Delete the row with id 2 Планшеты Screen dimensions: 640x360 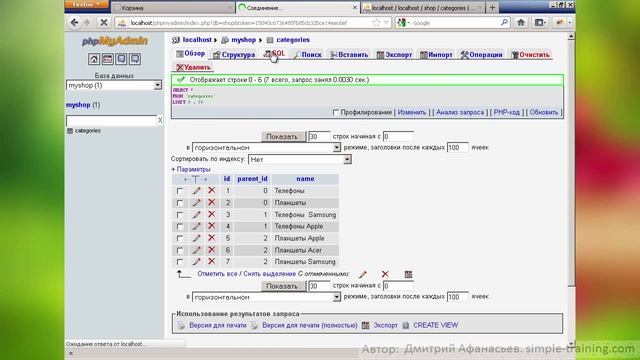pyautogui.click(x=211, y=202)
